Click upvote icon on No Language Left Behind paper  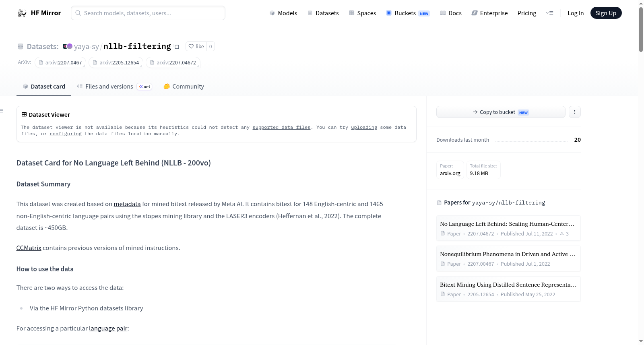[x=562, y=233]
